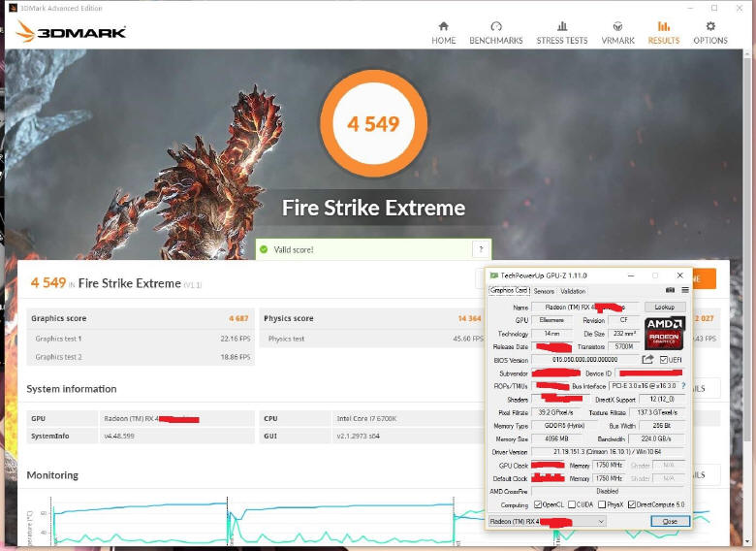The height and width of the screenshot is (551, 756).
Task: Click the GPU value 'Ellesmere' in GPU-Z
Action: click(x=551, y=320)
